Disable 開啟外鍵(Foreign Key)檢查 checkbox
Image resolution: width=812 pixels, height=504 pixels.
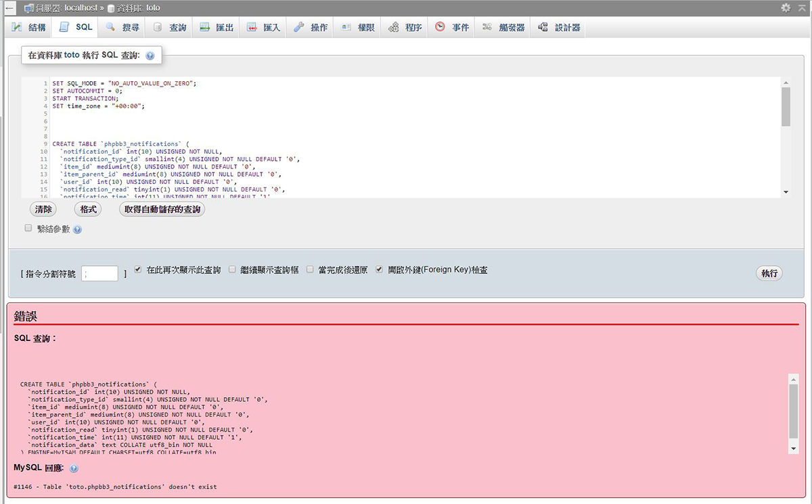[380, 269]
